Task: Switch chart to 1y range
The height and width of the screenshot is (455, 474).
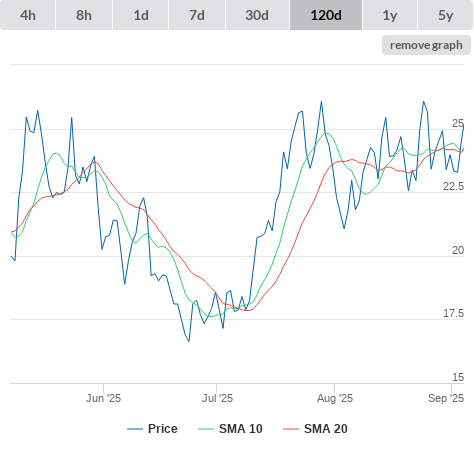Action: tap(390, 15)
